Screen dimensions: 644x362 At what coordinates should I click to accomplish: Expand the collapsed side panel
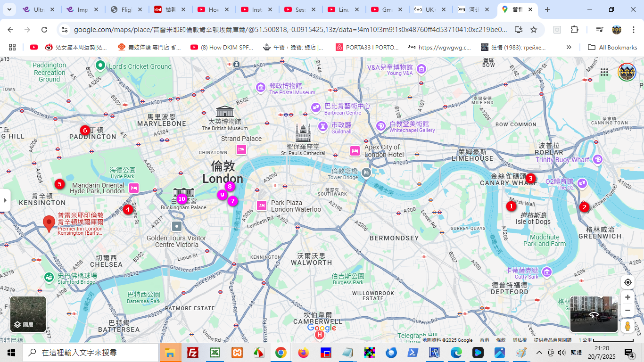tap(5, 200)
